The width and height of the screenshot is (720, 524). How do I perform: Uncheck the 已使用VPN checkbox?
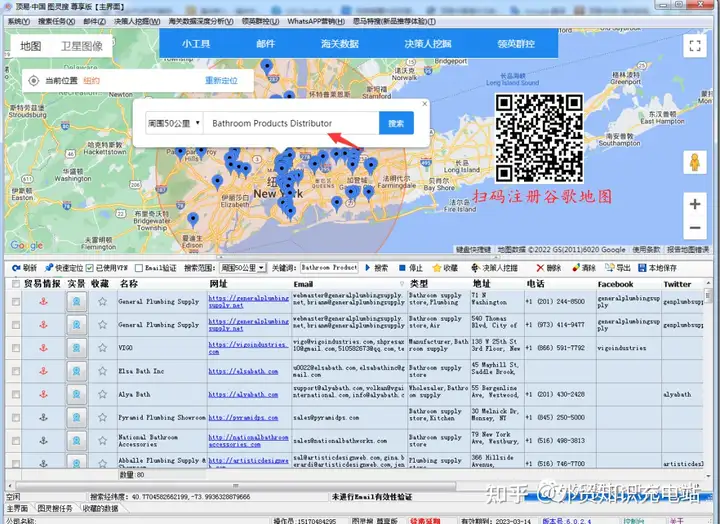pyautogui.click(x=90, y=268)
